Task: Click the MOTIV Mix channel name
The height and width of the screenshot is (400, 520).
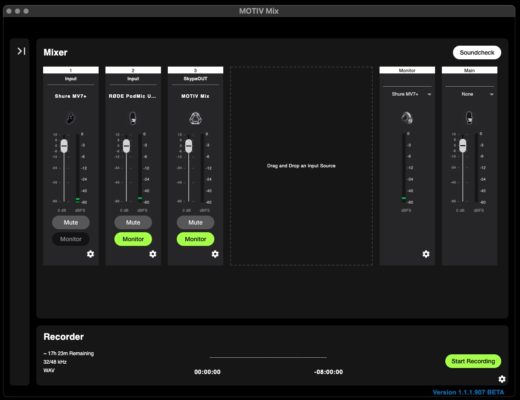Action: point(195,96)
